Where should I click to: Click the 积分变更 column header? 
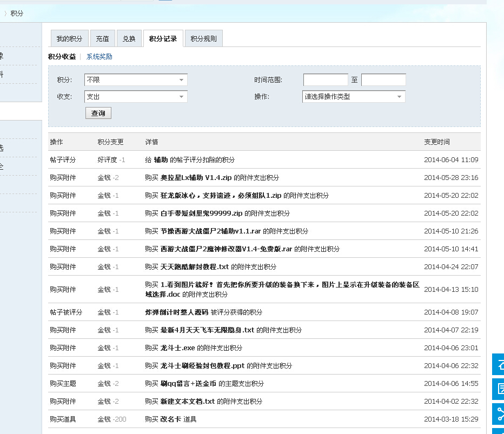(x=110, y=142)
